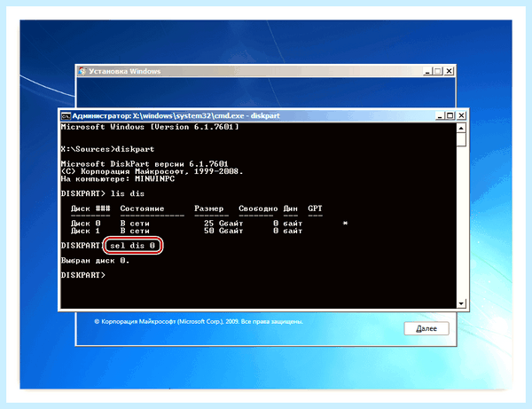
Task: Click the console scrollbar up arrow
Action: click(x=461, y=128)
